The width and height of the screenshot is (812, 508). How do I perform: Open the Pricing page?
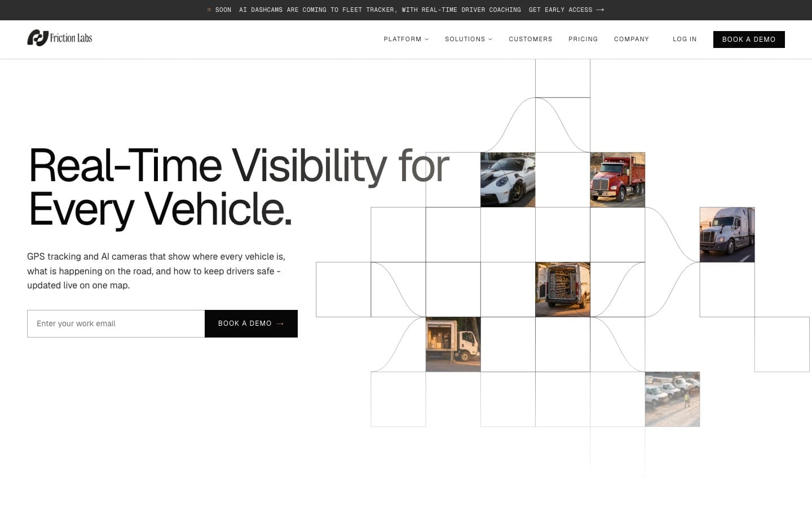(x=583, y=39)
